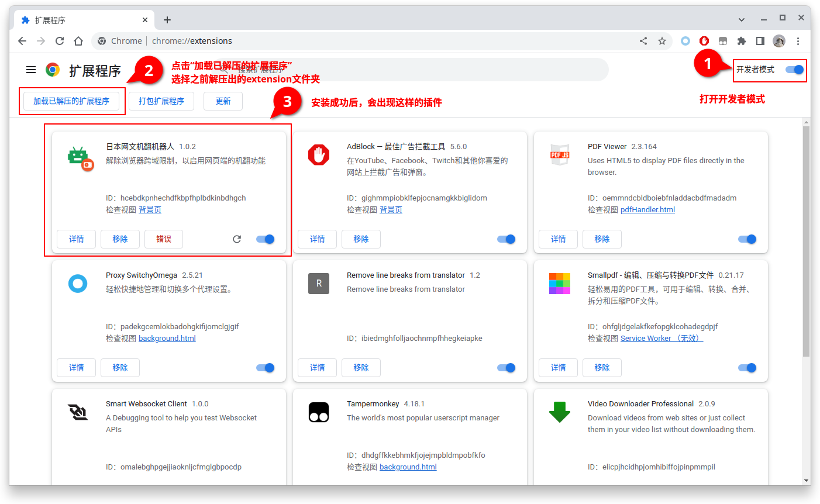Screen dimensions: 820x504
Task: View 错误 for 日本网文机翻机器人
Action: click(164, 239)
